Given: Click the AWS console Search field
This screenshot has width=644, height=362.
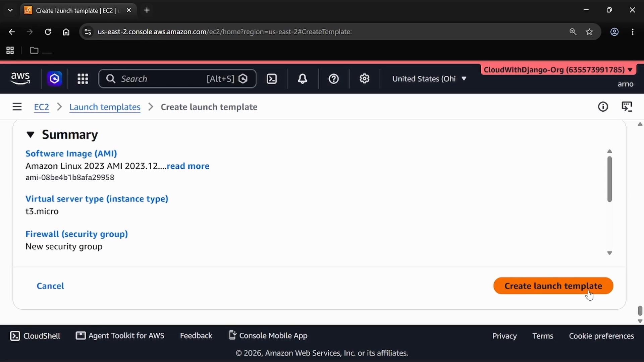Looking at the screenshot, I should point(177,79).
